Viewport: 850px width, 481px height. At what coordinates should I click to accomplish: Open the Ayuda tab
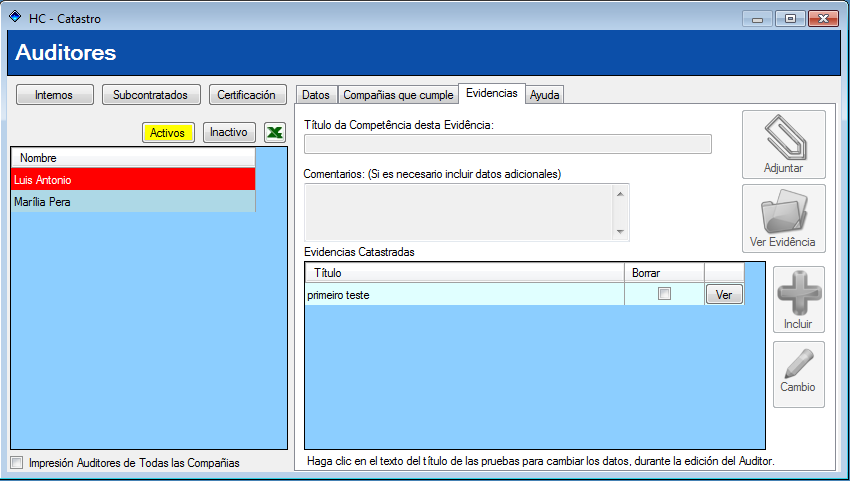point(544,95)
